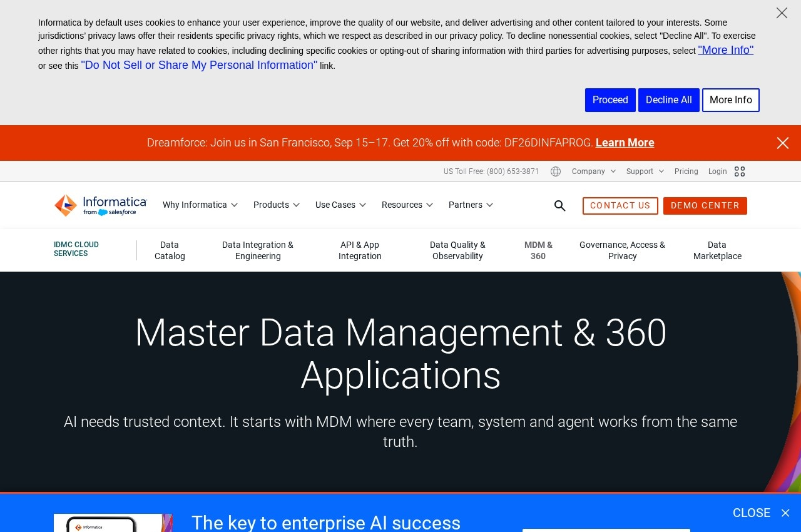Image resolution: width=801 pixels, height=532 pixels.
Task: Close the bottom promo with X icon
Action: pyautogui.click(x=785, y=513)
